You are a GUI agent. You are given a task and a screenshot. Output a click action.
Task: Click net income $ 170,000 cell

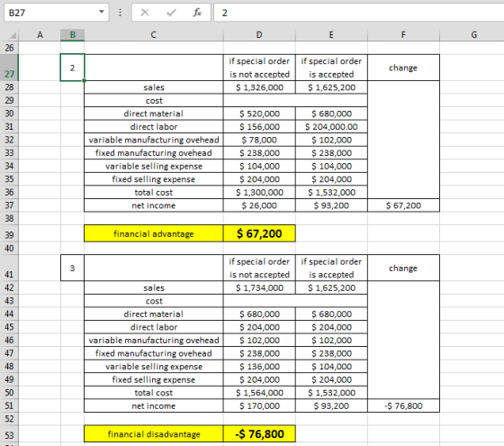click(259, 405)
